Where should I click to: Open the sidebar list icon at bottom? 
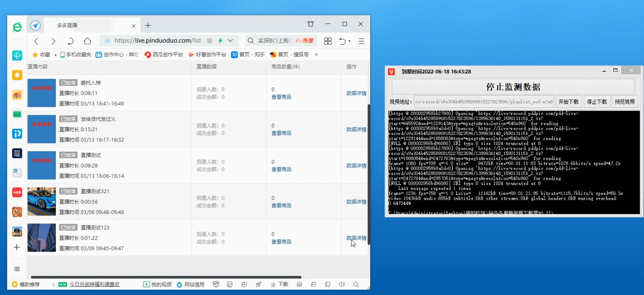click(17, 269)
